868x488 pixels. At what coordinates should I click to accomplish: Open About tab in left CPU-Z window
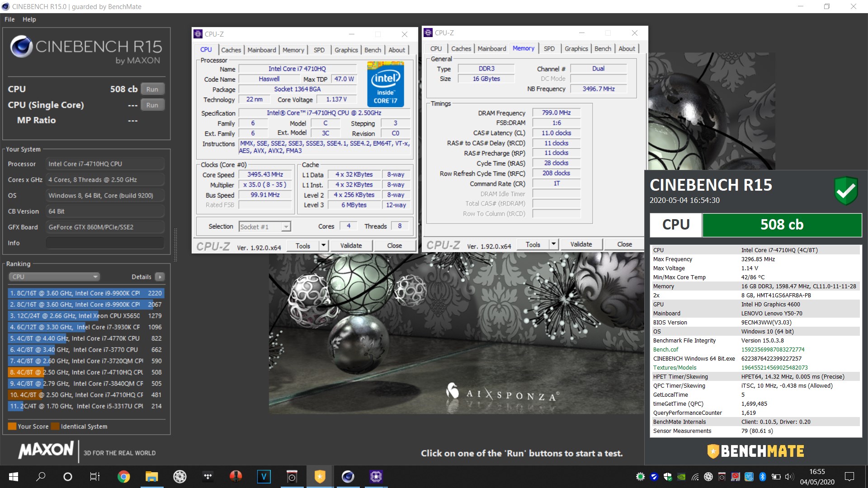[397, 50]
